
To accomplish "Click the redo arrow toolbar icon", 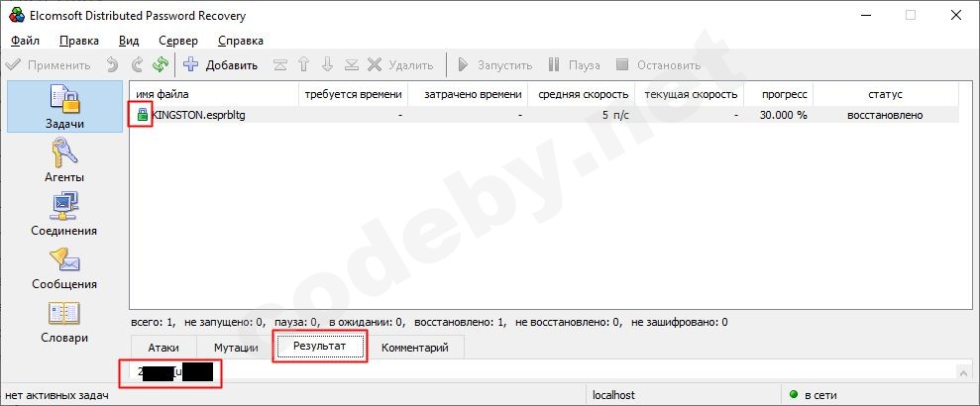I will (137, 64).
